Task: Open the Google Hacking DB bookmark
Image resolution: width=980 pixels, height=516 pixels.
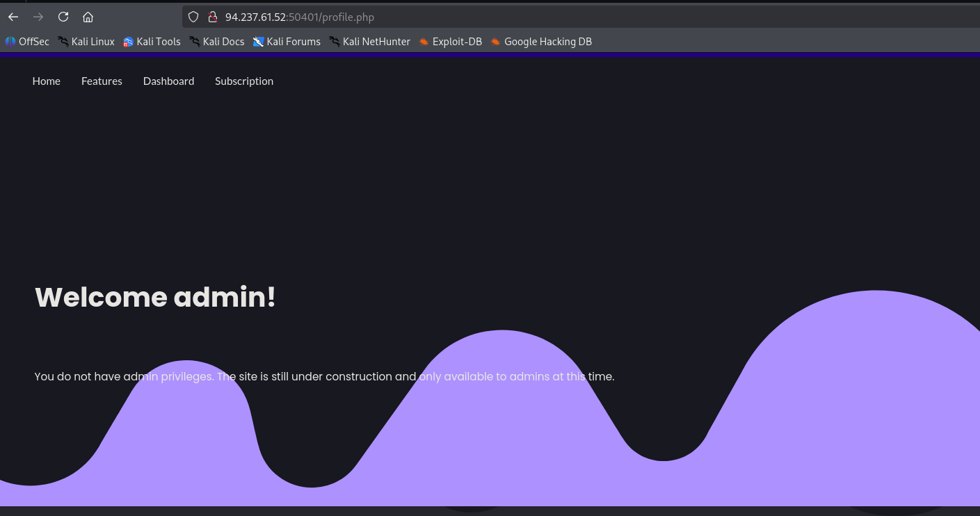Action: 541,42
